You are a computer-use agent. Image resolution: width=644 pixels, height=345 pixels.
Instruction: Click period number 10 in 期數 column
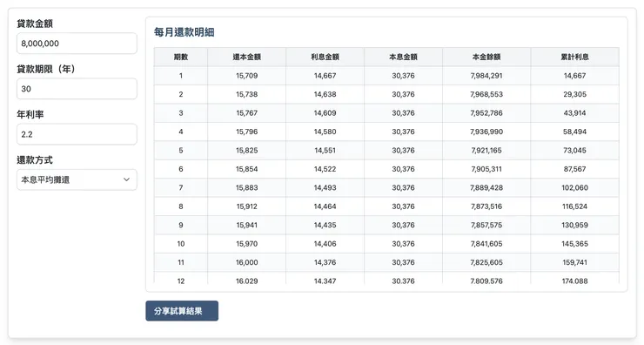[181, 244]
